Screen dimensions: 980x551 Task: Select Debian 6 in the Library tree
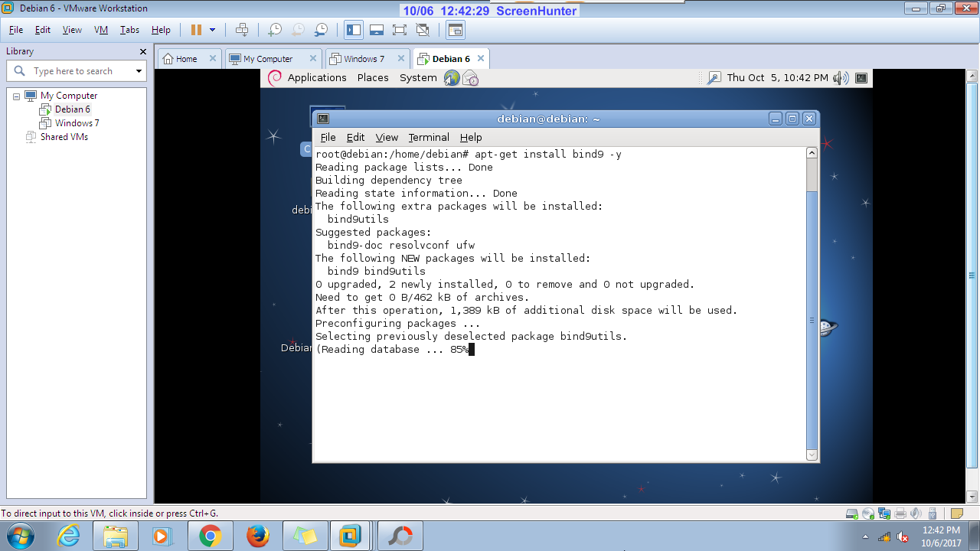click(x=73, y=109)
